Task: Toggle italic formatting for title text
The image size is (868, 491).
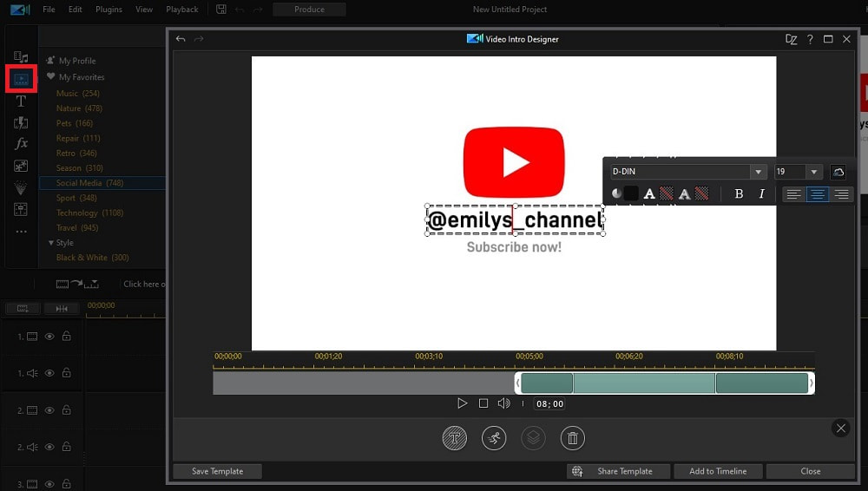Action: pos(762,193)
